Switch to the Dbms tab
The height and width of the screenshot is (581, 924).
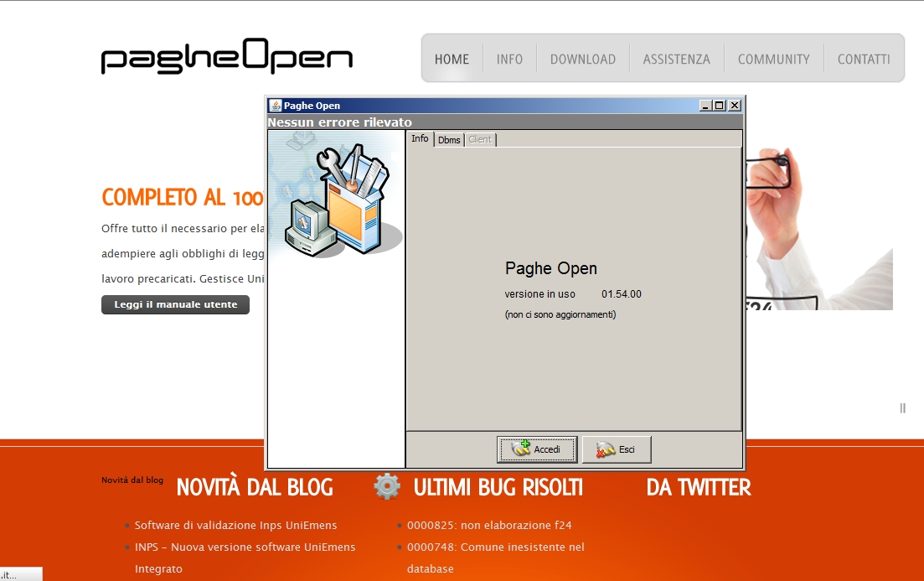coord(449,140)
